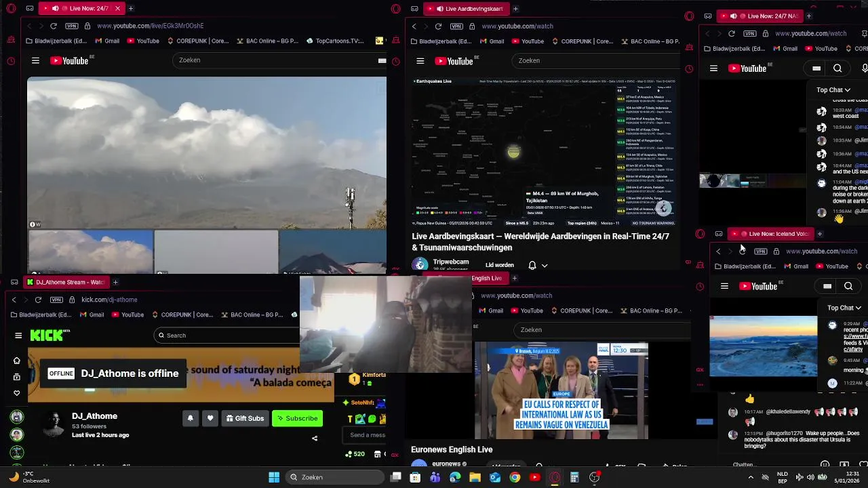The height and width of the screenshot is (488, 868).
Task: Mute the Live Aardbevingskaart tab speaker
Action: pos(440,9)
